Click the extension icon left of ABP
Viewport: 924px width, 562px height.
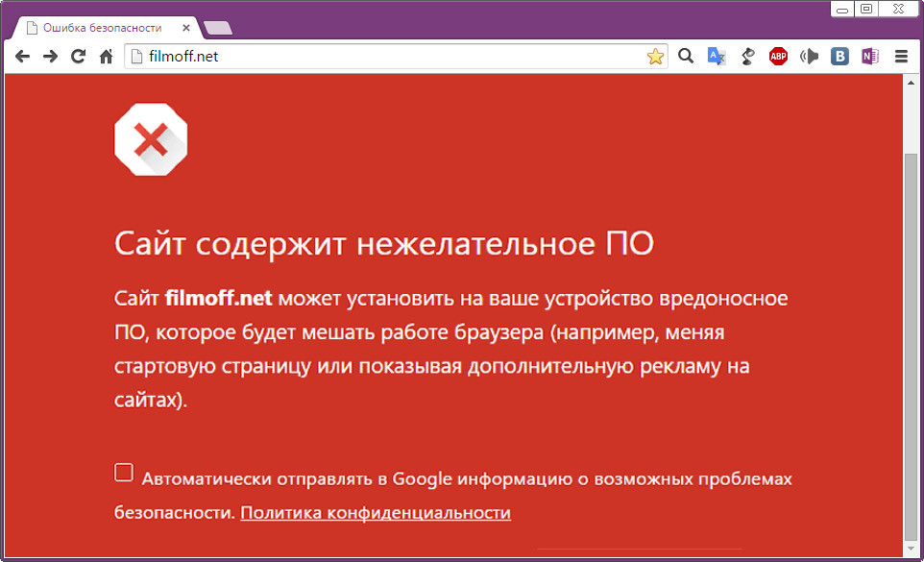point(748,57)
